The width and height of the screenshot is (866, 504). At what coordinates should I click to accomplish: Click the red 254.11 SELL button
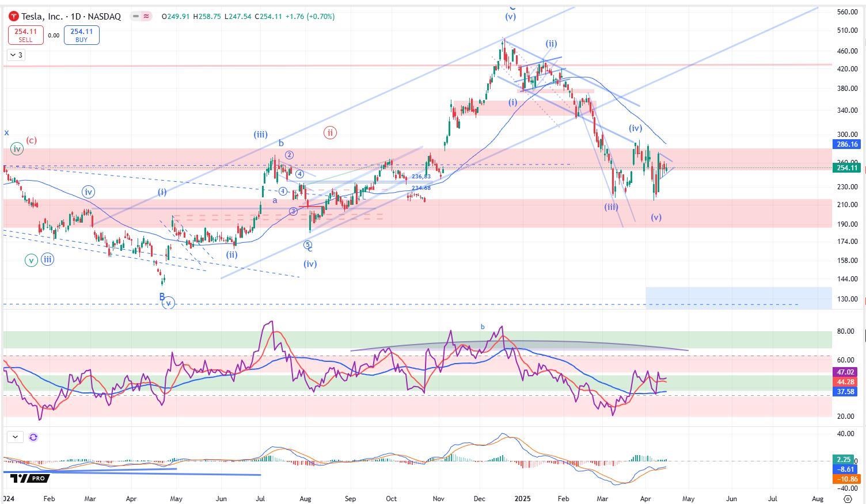coord(25,35)
